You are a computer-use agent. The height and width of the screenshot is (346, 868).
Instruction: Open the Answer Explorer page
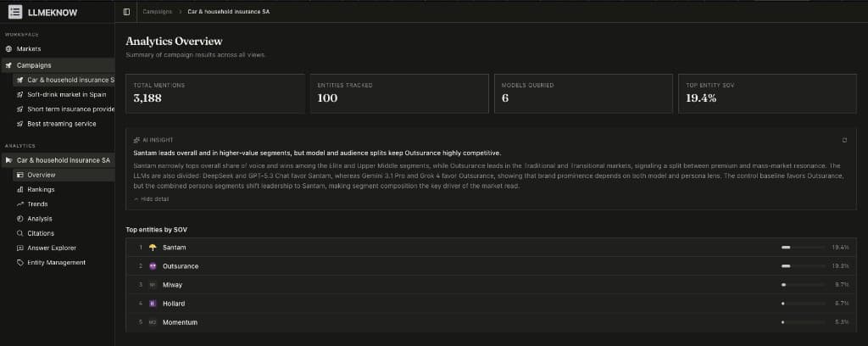(51, 248)
